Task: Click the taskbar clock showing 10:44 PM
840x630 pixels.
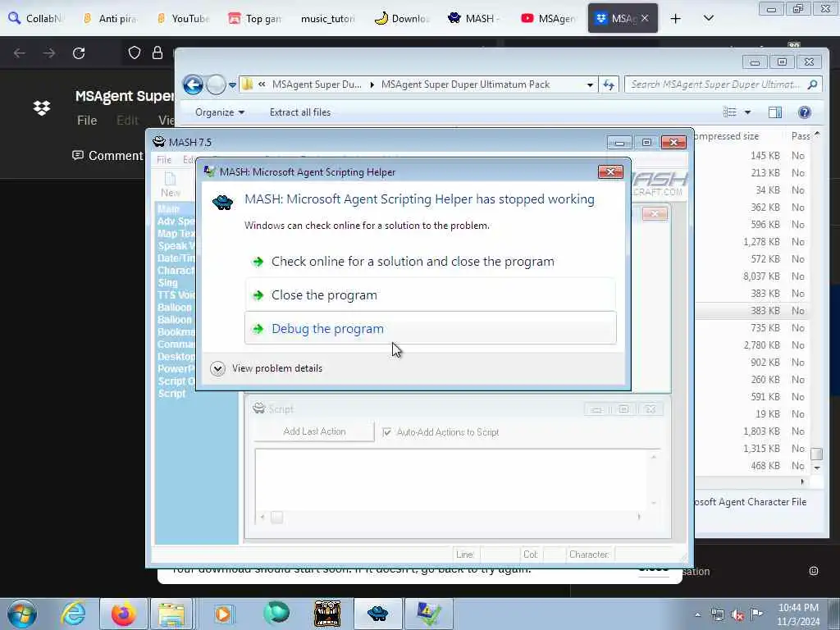Action: [798, 614]
